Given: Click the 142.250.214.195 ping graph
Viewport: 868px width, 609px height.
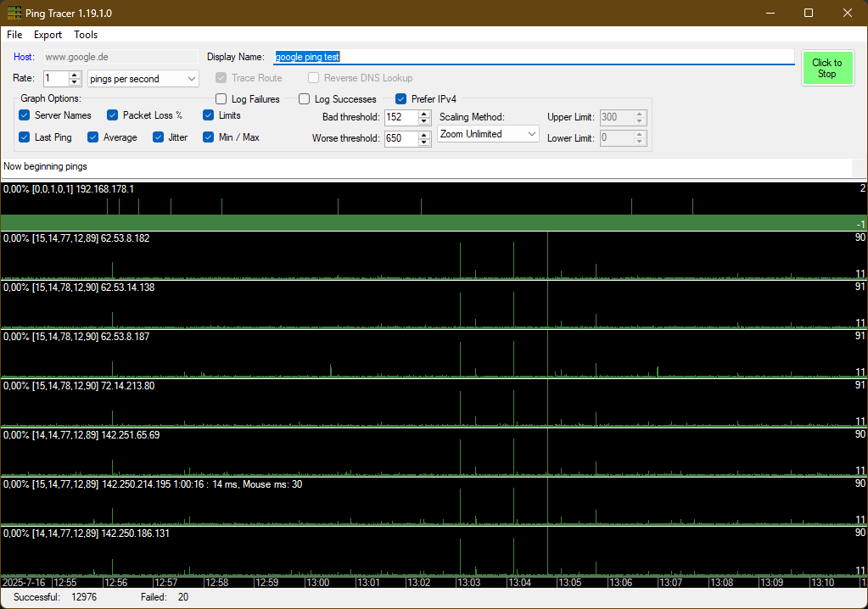Looking at the screenshot, I should point(434,501).
